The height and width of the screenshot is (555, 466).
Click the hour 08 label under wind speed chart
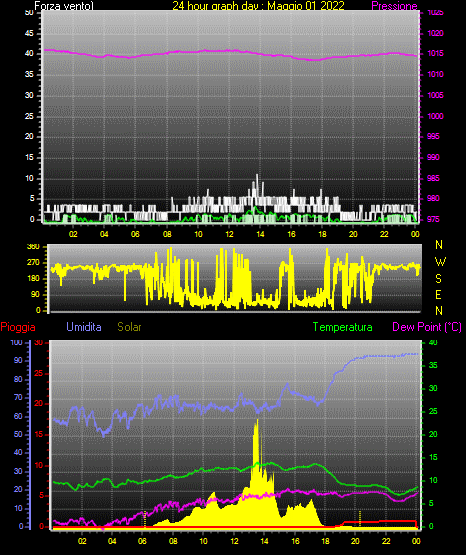[167, 234]
